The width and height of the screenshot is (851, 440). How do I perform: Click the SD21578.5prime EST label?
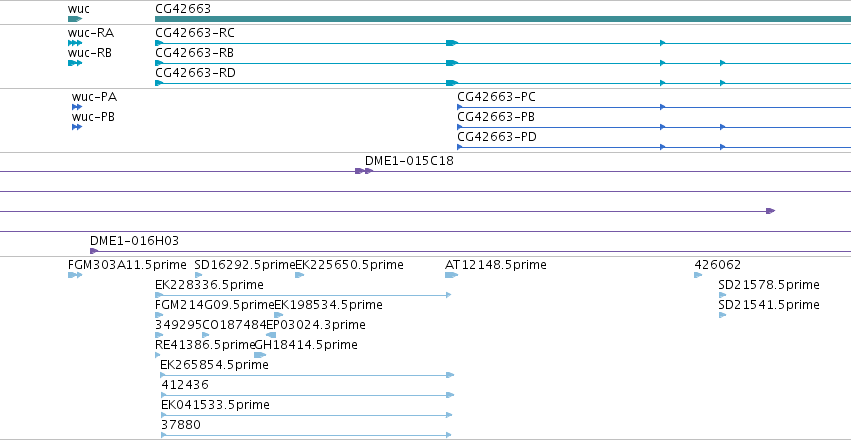coord(769,285)
